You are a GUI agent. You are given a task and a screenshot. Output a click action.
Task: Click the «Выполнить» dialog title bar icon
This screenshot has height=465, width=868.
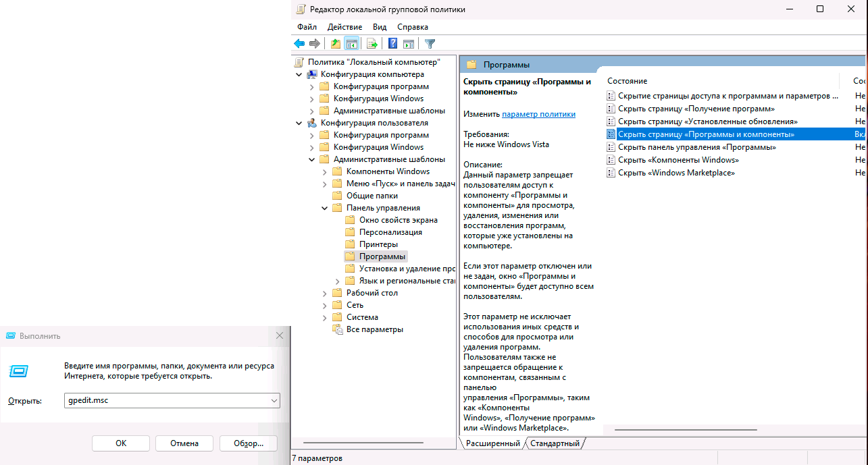[x=10, y=335]
